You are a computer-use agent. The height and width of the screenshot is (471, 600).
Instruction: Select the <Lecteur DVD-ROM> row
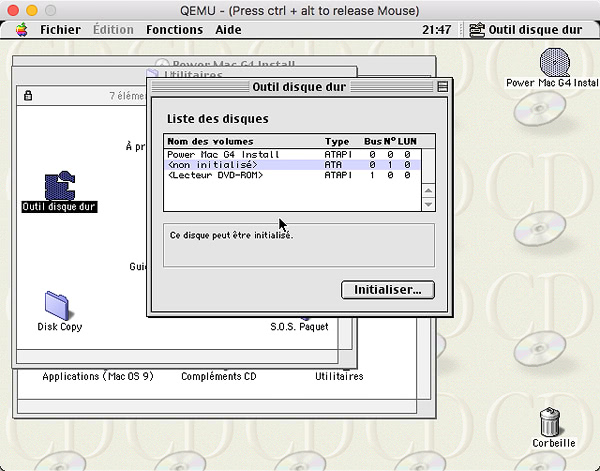pyautogui.click(x=292, y=175)
